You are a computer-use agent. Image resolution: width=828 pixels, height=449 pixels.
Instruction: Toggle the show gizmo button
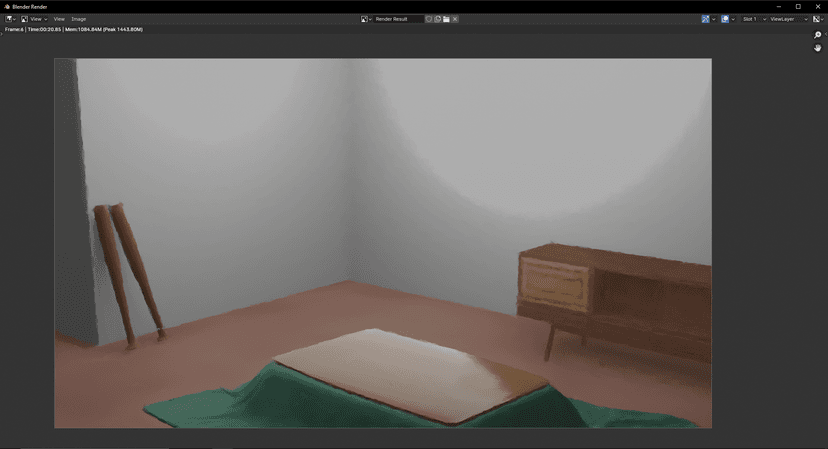click(x=705, y=19)
